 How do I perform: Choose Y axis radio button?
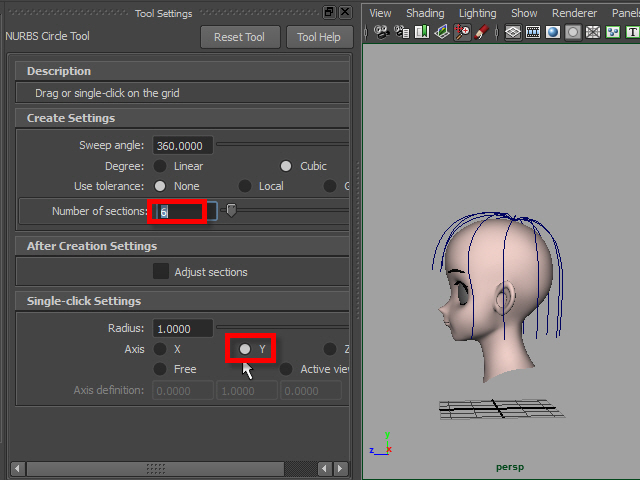point(245,349)
